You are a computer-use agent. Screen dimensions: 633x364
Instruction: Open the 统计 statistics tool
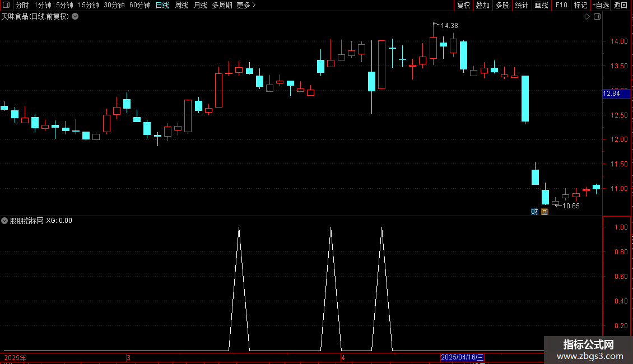pos(522,5)
